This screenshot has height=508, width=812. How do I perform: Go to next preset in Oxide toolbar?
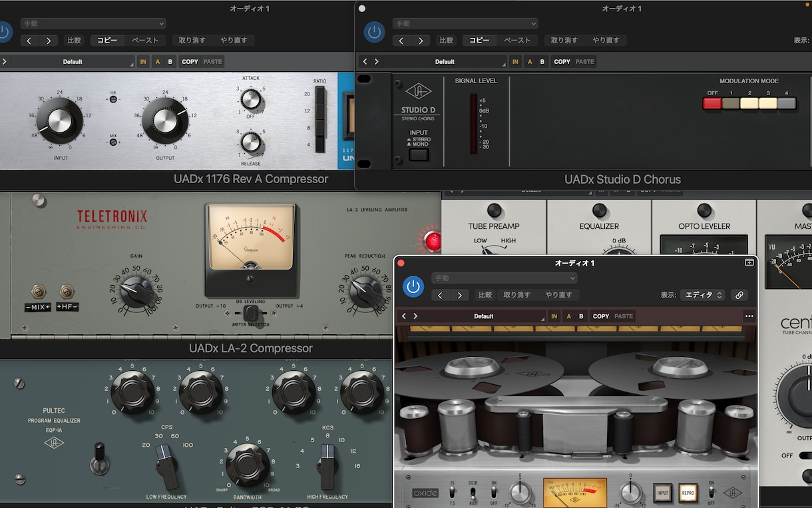coord(415,316)
